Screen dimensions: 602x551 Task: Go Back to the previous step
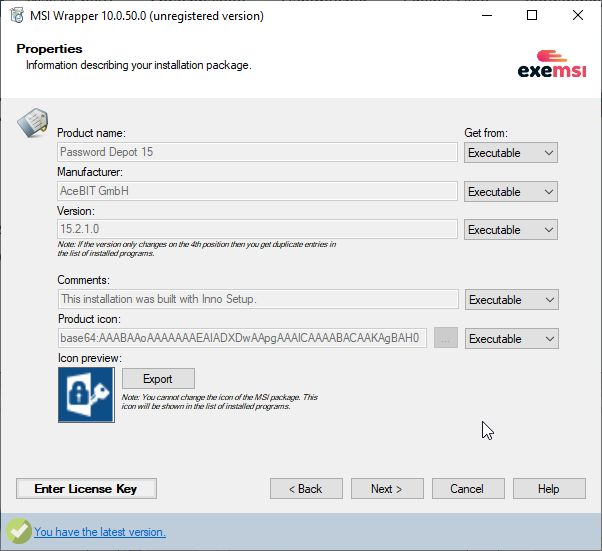coord(306,488)
